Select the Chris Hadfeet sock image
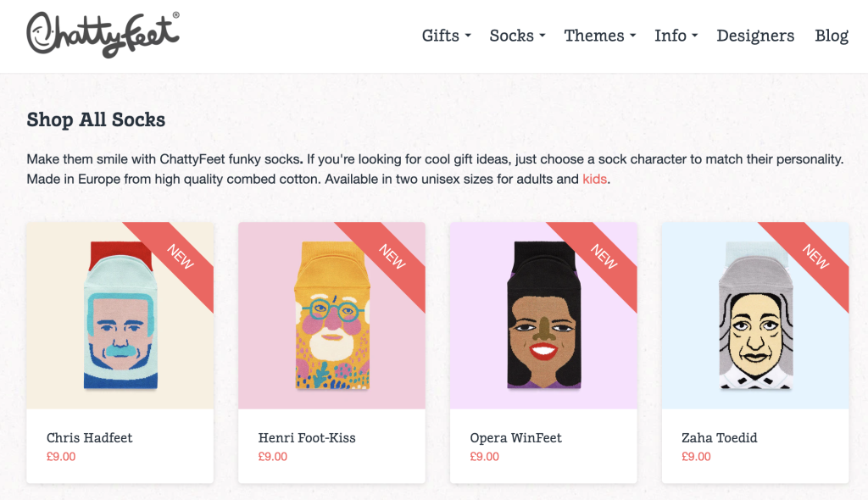Screen dimensions: 868x500 tap(120, 315)
